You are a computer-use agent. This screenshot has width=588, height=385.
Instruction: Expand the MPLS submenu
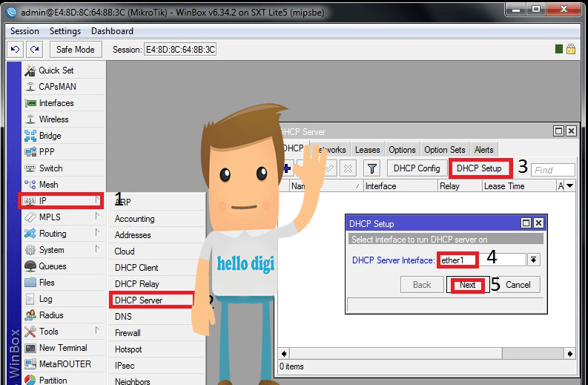click(x=63, y=217)
